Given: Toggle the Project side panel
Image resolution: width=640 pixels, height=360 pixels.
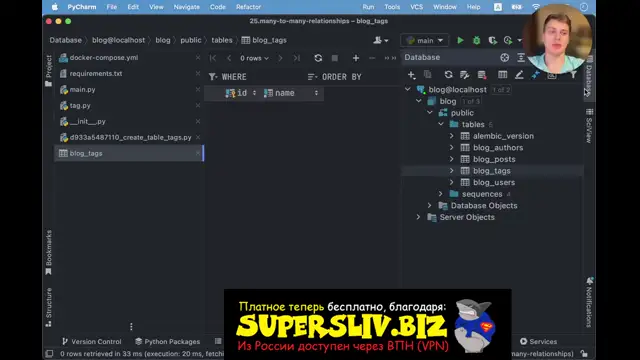Looking at the screenshot, I should pos(49,71).
